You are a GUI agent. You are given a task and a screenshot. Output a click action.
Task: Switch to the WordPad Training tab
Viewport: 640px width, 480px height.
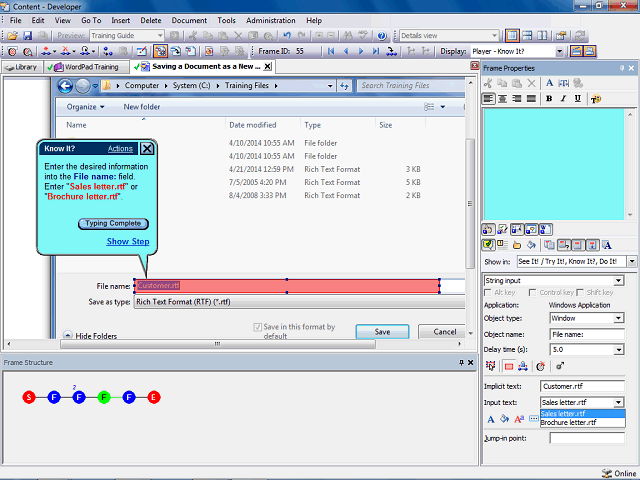86,67
